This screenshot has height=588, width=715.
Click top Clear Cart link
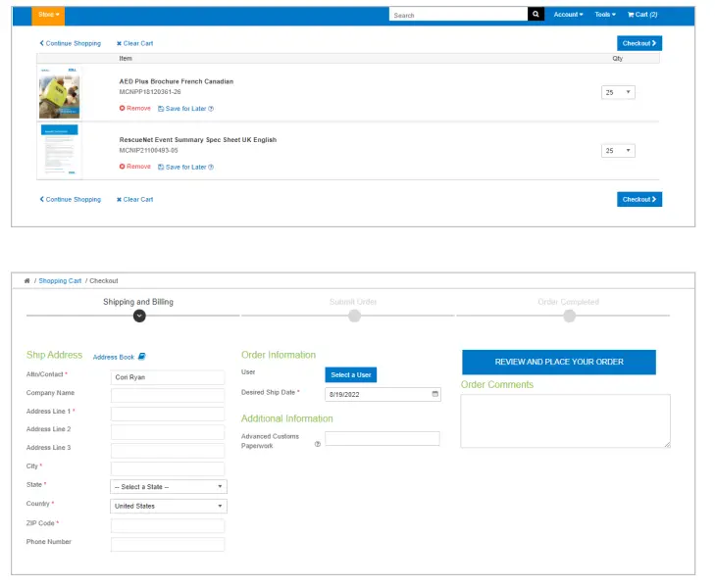pos(135,43)
